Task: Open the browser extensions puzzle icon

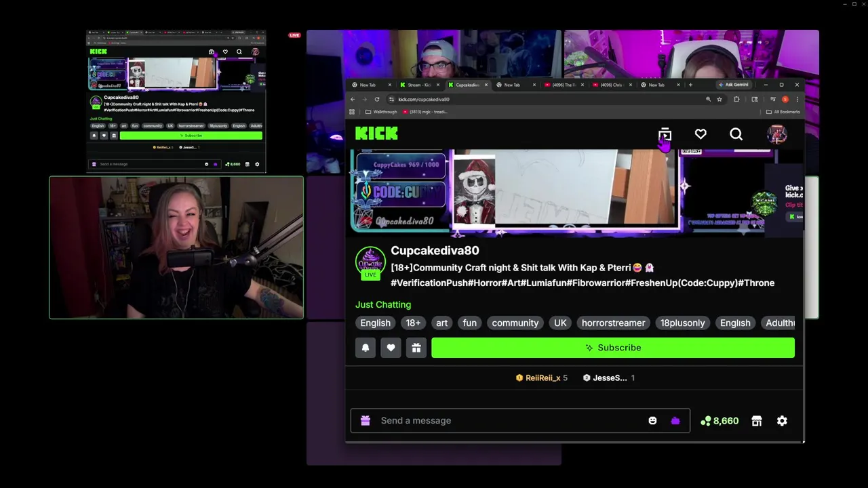Action: point(736,99)
